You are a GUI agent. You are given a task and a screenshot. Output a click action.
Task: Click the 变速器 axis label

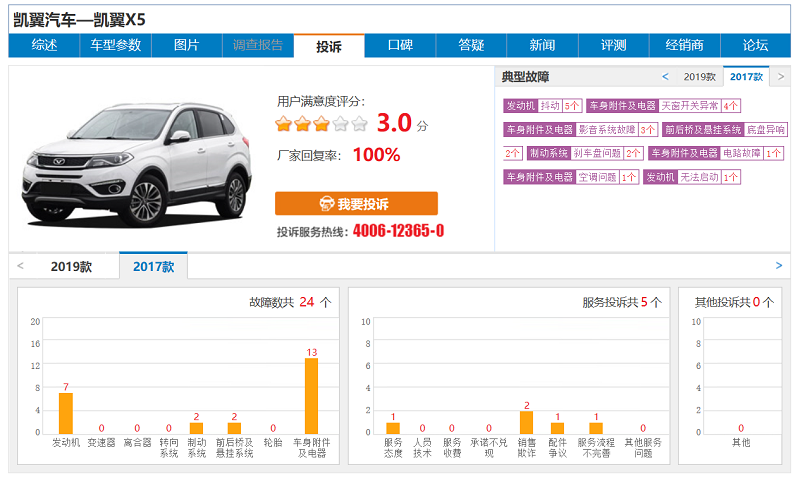click(x=102, y=443)
